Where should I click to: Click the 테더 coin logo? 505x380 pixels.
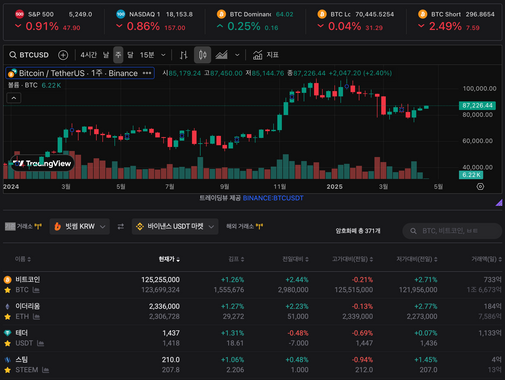7,333
